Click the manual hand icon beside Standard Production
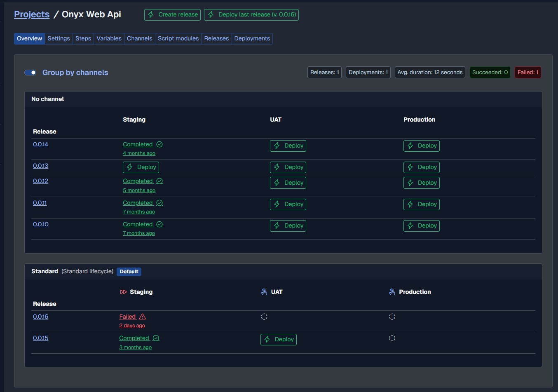The width and height of the screenshot is (558, 392). point(392,292)
